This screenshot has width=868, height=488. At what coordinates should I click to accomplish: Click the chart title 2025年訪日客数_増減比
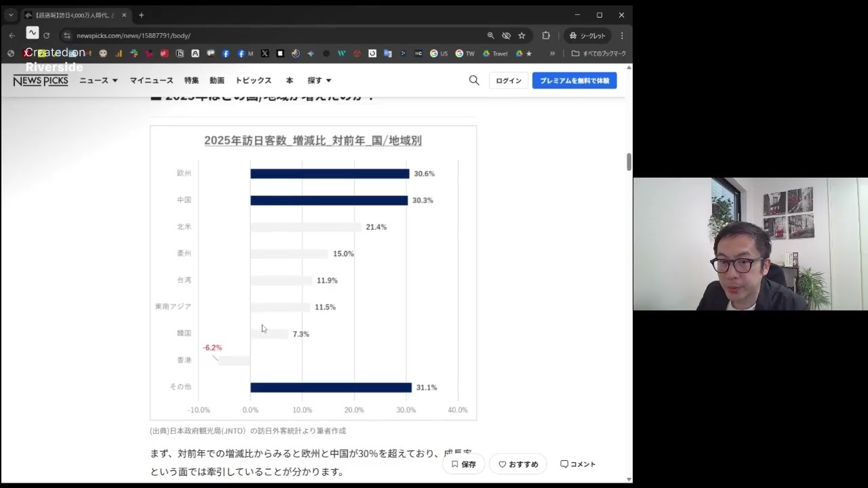[x=313, y=140]
